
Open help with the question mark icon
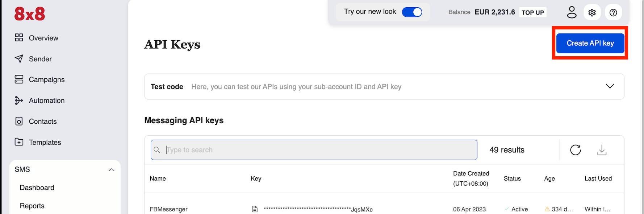pos(613,13)
